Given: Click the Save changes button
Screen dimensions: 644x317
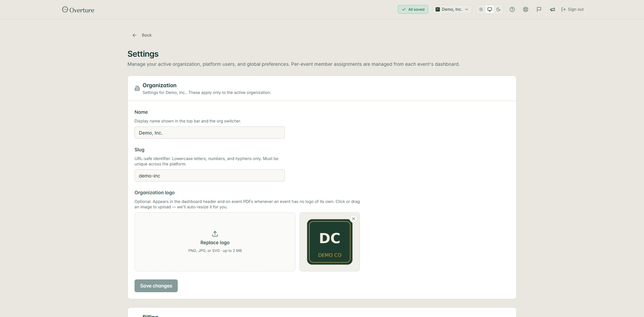Looking at the screenshot, I should (x=156, y=286).
